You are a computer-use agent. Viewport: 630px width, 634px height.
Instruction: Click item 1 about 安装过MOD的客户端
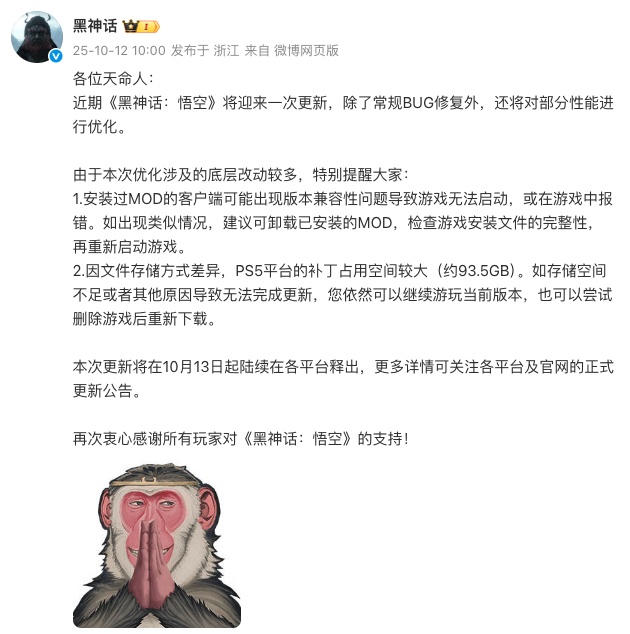coord(343,222)
